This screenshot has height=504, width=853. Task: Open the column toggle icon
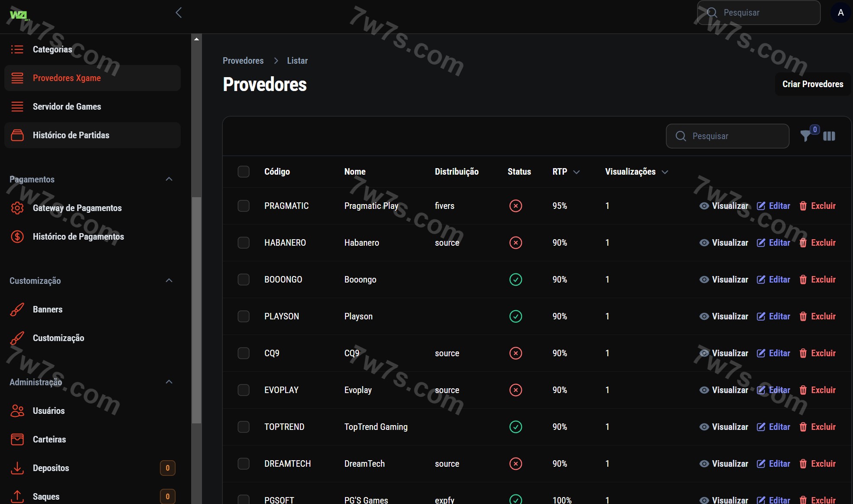click(829, 136)
